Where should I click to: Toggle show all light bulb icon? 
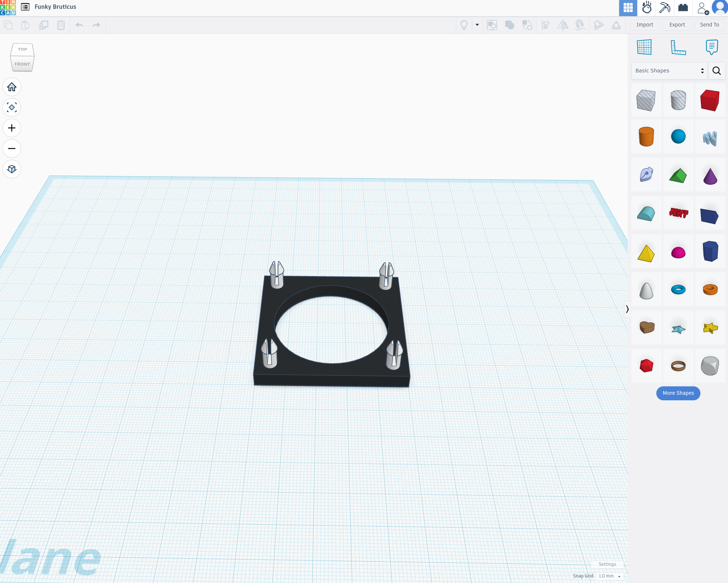point(464,25)
